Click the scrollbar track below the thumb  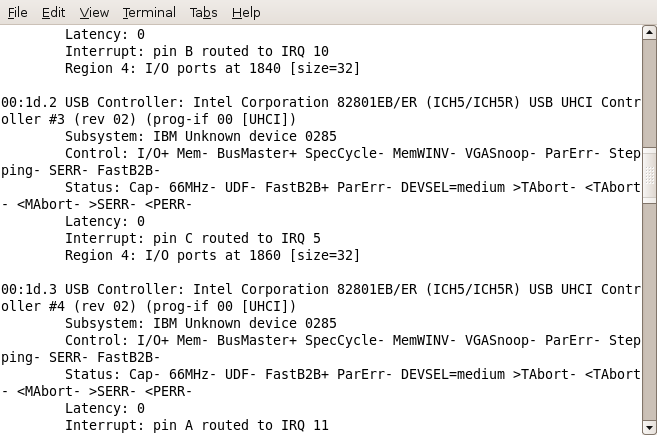click(649, 312)
